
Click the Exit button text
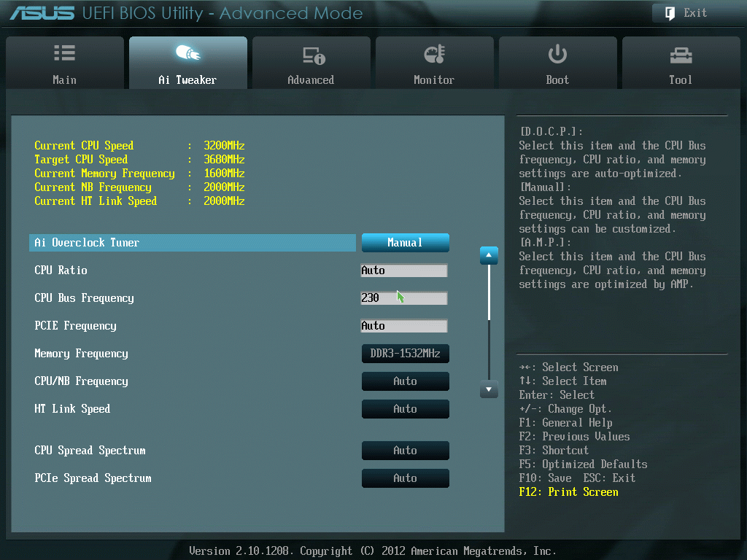695,13
